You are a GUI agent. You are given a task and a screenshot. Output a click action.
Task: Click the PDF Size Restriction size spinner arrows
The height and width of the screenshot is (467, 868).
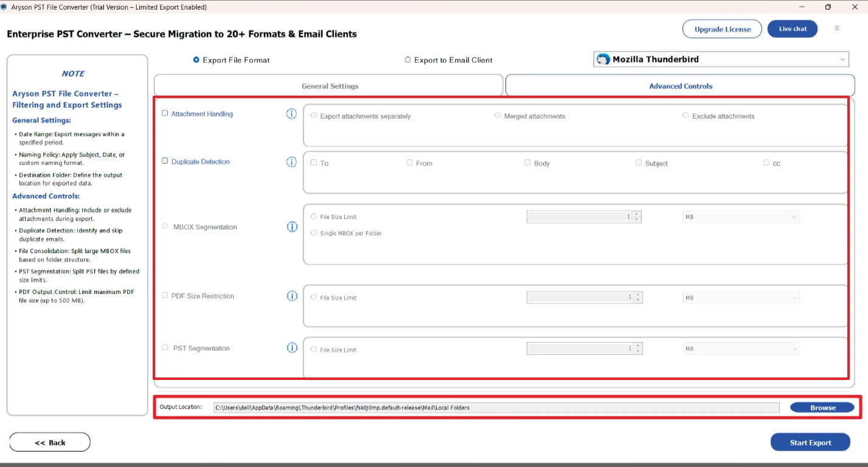pyautogui.click(x=637, y=298)
